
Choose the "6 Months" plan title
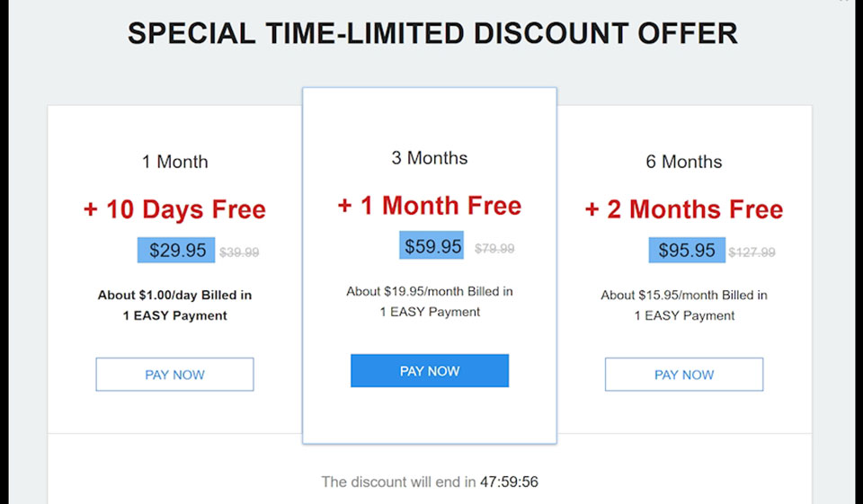[684, 162]
